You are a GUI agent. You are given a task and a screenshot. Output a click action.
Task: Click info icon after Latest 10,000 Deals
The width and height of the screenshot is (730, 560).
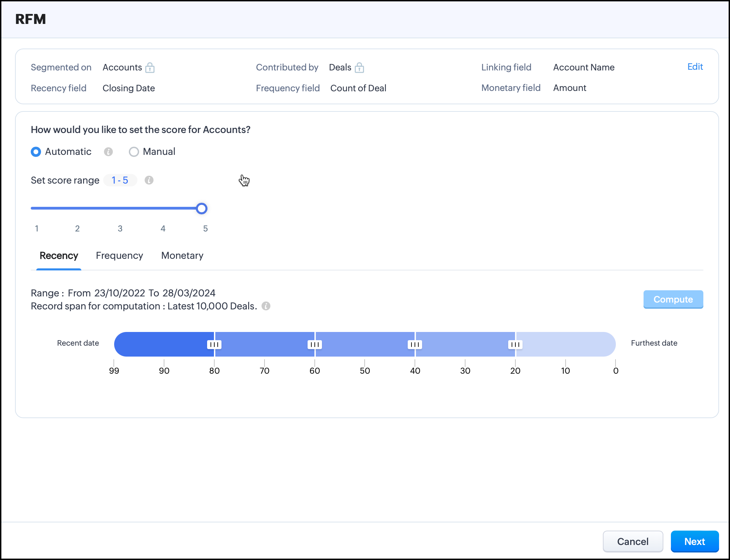click(266, 306)
